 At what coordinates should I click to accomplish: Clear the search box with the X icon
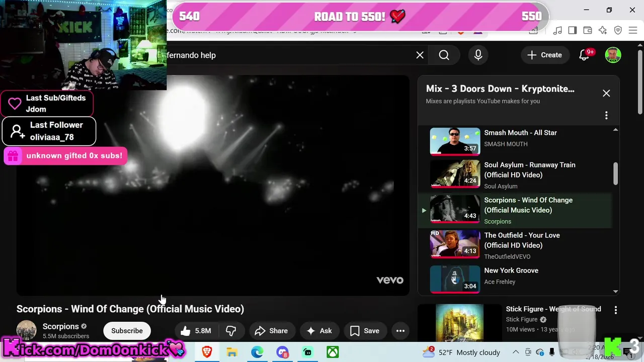[420, 55]
